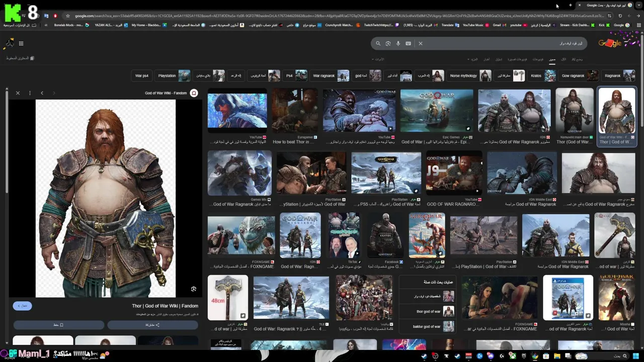This screenshot has height=362, width=644.
Task: Switch to the AI mode tab
Action: pyautogui.click(x=577, y=59)
